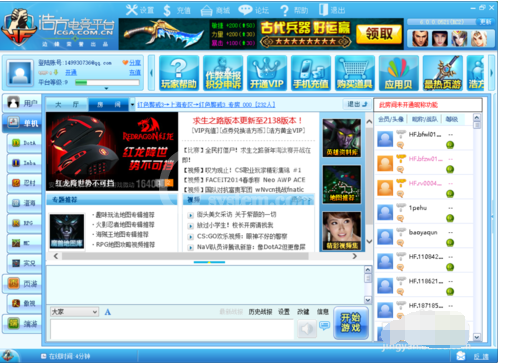Viewport: 511px width, 363px height.
Task: Open the Imba game category
Action: coord(24,163)
